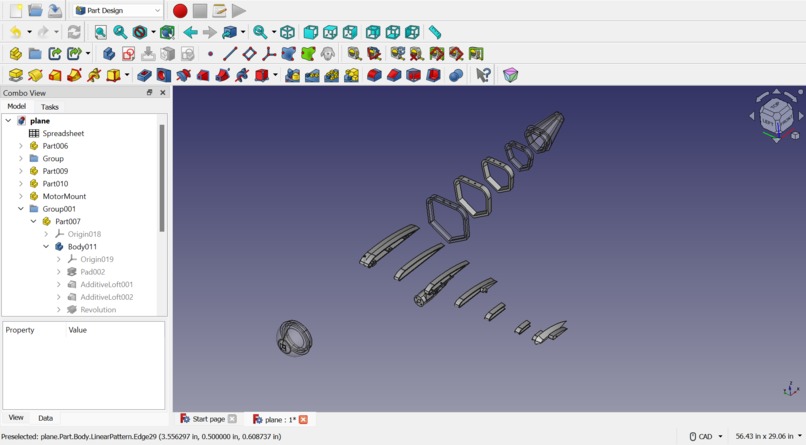The height and width of the screenshot is (445, 806).
Task: Create a new group folder
Action: [x=35, y=53]
